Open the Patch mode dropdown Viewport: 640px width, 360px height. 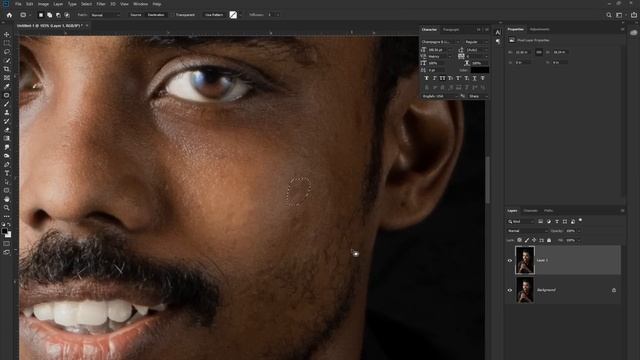coord(106,15)
